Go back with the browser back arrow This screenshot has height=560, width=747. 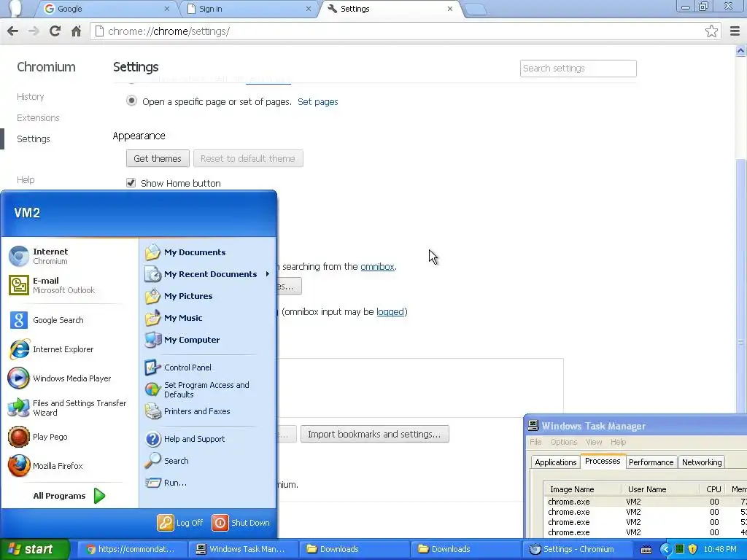click(x=13, y=31)
